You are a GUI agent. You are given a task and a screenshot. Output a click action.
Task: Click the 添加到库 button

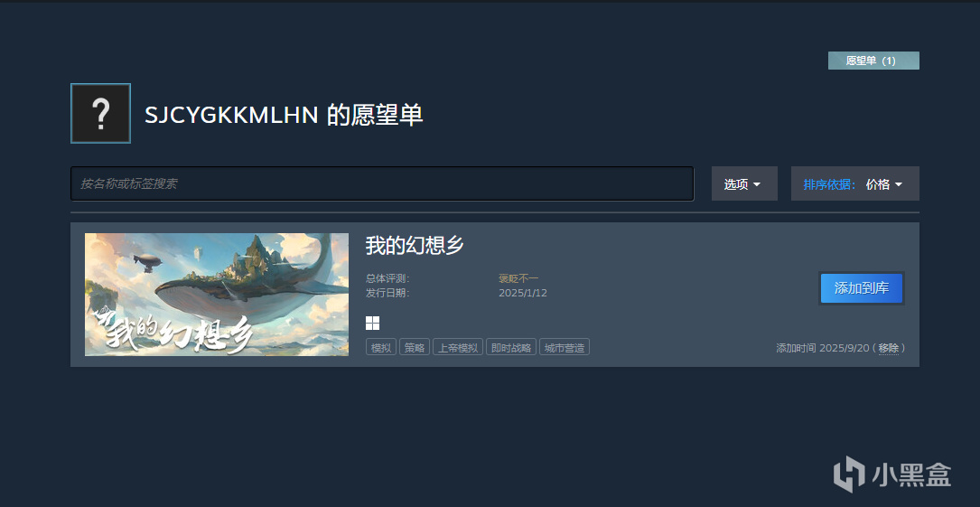coord(862,288)
